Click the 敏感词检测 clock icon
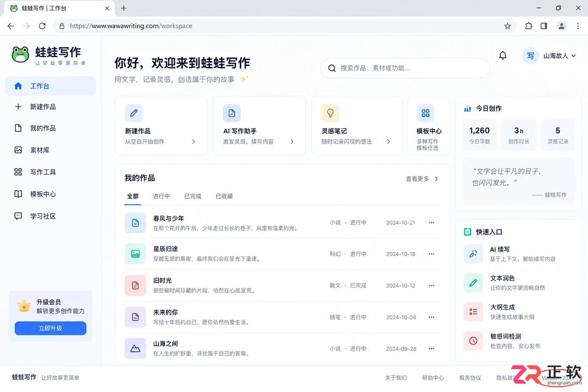This screenshot has height=392, width=588. tap(473, 341)
